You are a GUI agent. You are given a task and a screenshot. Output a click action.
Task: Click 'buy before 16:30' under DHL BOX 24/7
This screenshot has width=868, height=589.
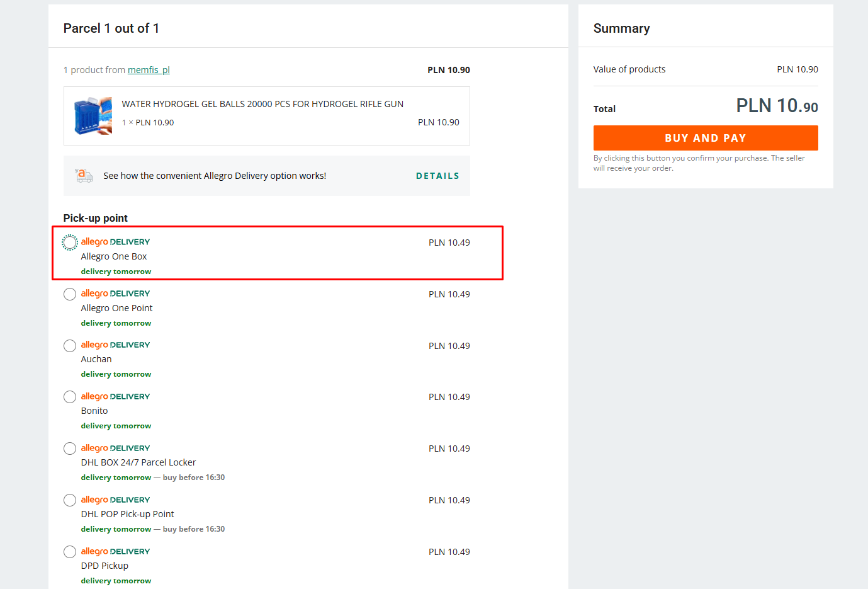click(194, 477)
